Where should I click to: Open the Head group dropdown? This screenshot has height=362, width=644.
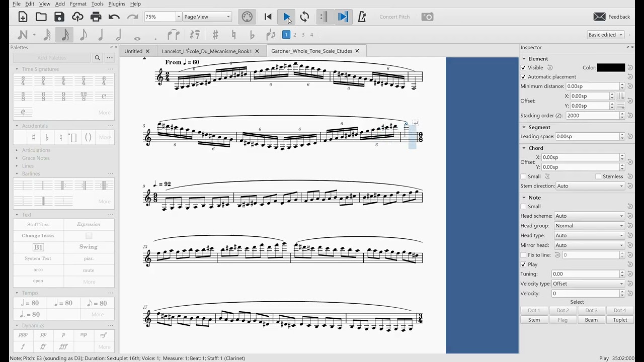tap(589, 226)
